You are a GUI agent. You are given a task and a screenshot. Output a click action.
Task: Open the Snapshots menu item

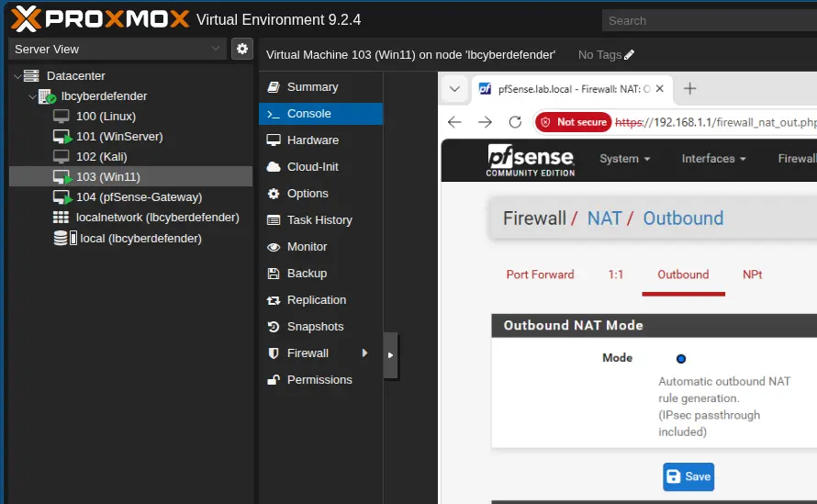pos(321,326)
